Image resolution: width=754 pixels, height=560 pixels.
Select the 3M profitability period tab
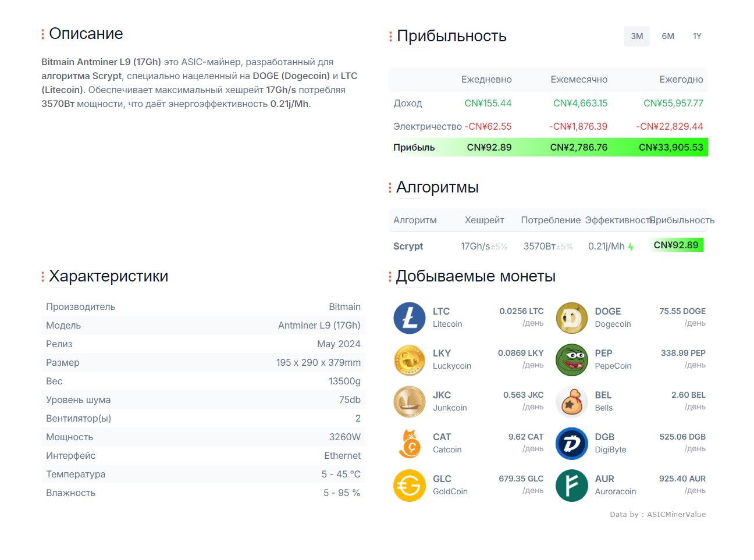point(636,36)
